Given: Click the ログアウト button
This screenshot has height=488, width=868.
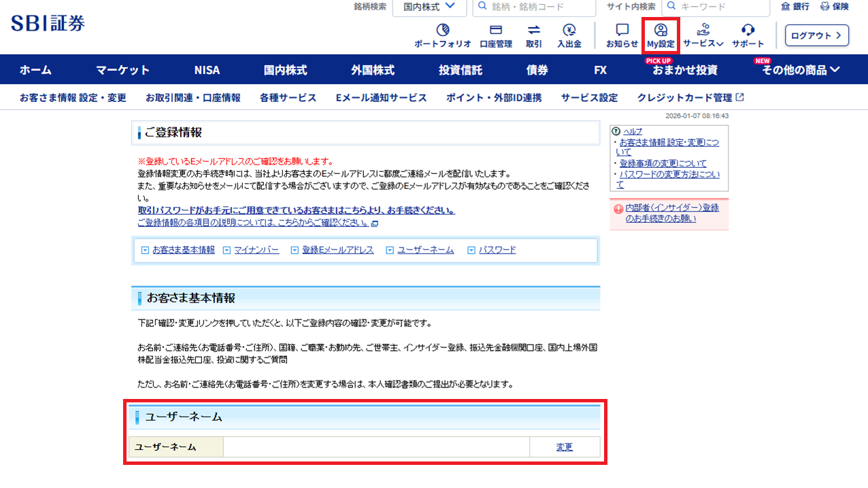Looking at the screenshot, I should [x=817, y=35].
